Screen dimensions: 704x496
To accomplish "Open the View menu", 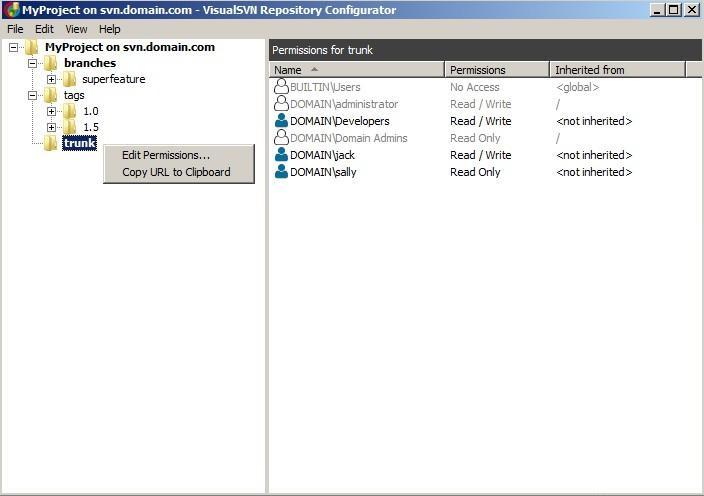I will (x=76, y=29).
